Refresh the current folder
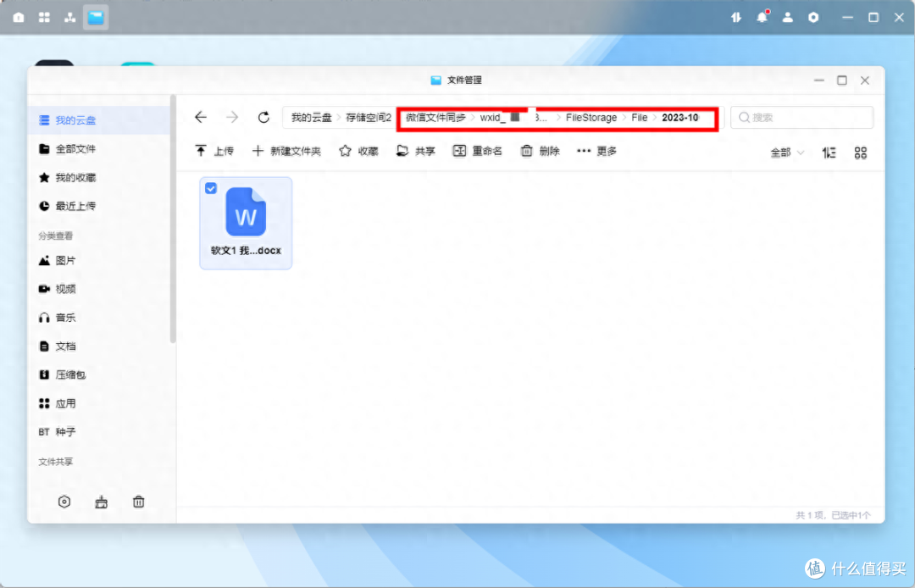The image size is (915, 588). (263, 117)
